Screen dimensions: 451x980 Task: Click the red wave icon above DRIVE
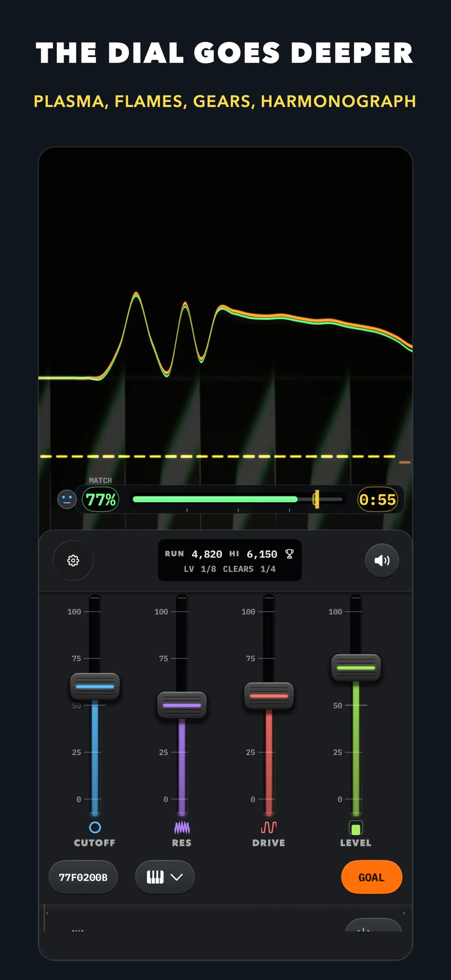pyautogui.click(x=269, y=827)
